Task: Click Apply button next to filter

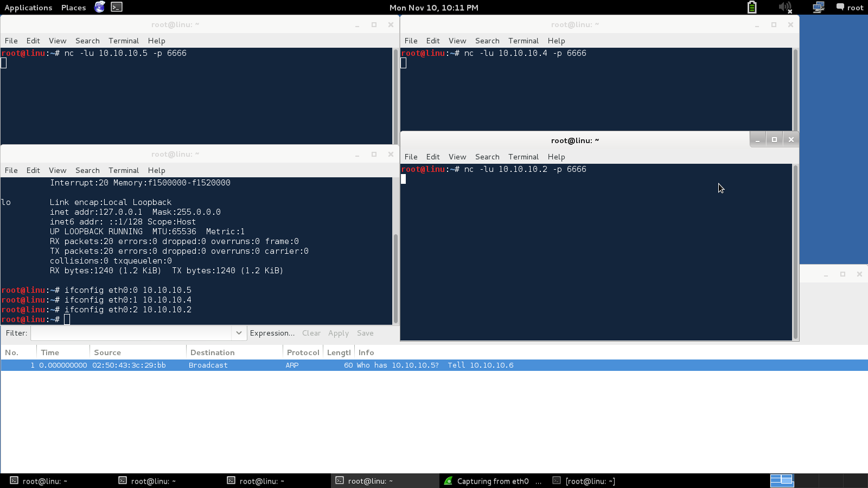Action: 339,333
